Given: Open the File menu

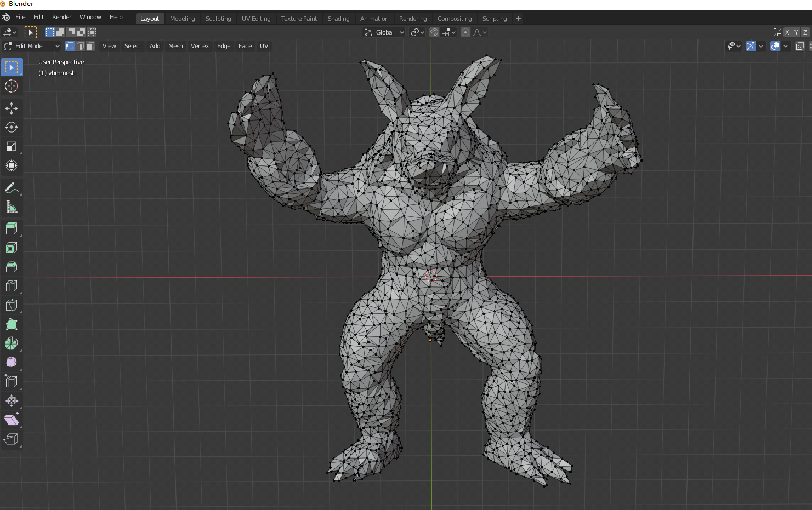Looking at the screenshot, I should (20, 17).
